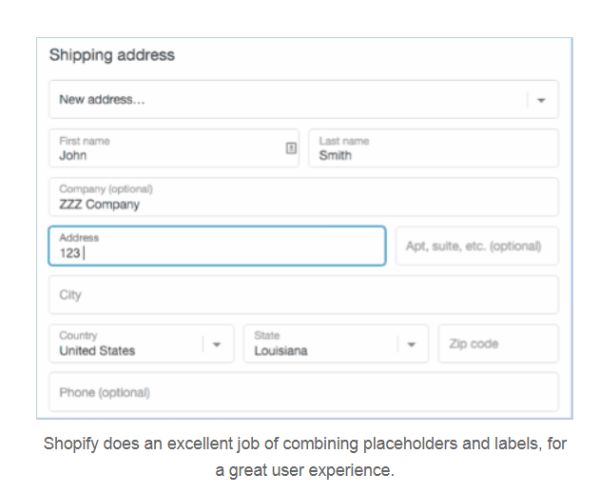Click 'a great user experience' caption line
Image resolution: width=600 pixels, height=494 pixels.
(304, 467)
